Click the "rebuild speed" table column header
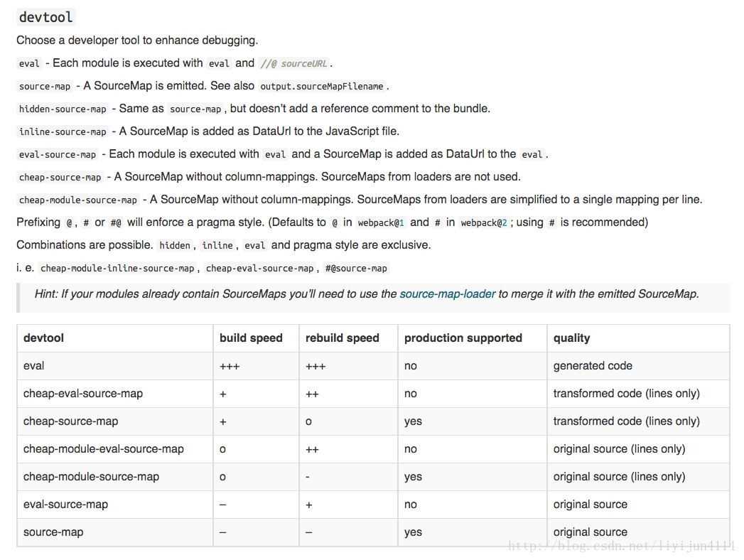The width and height of the screenshot is (744, 560). click(x=343, y=338)
